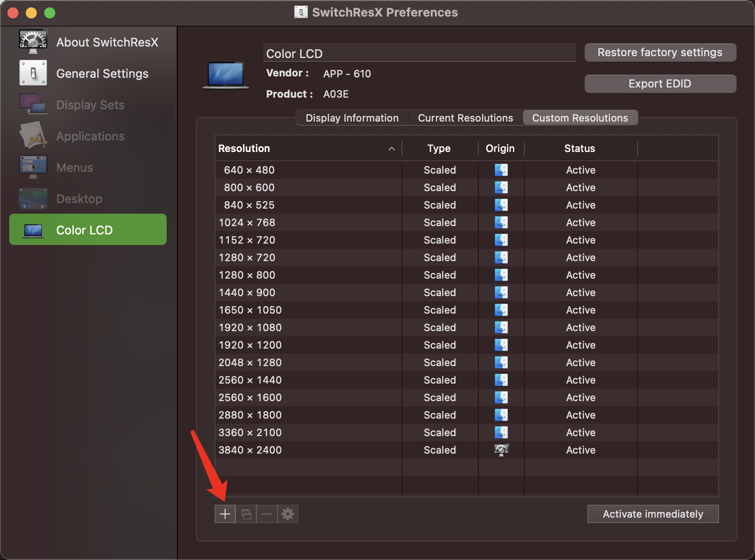Click Activate immediately button
The width and height of the screenshot is (755, 560).
(x=653, y=514)
